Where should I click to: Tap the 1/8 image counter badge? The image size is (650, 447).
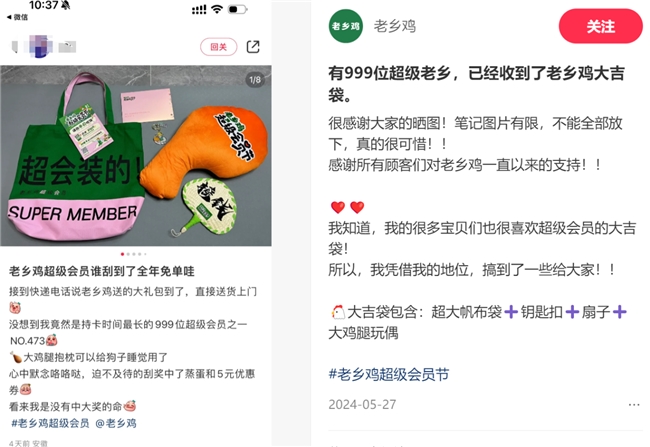[255, 79]
